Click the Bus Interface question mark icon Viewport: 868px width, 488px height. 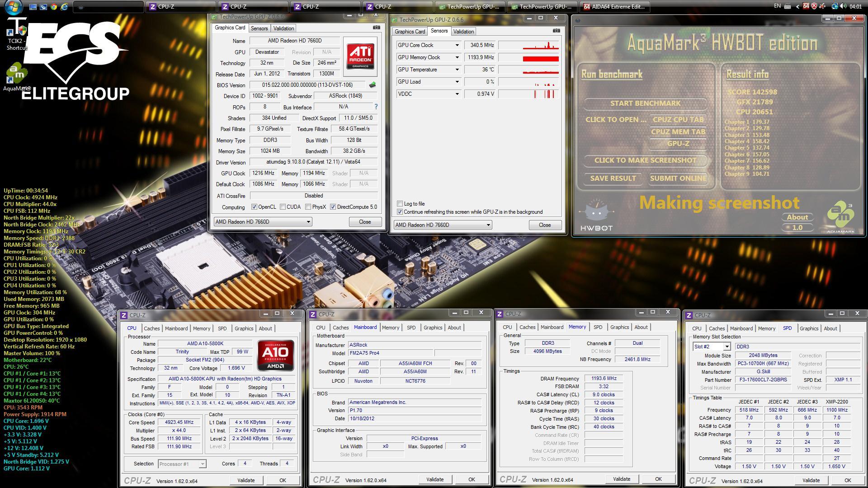point(376,107)
